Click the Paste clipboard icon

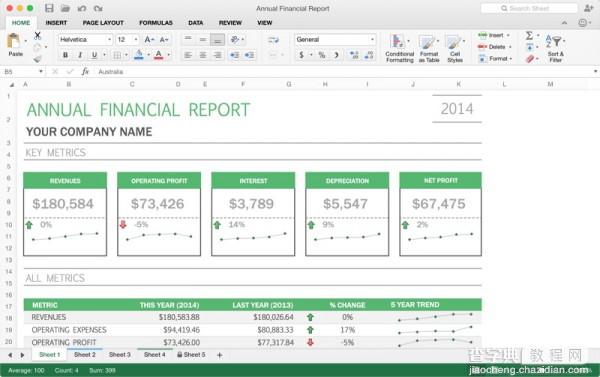(x=14, y=41)
